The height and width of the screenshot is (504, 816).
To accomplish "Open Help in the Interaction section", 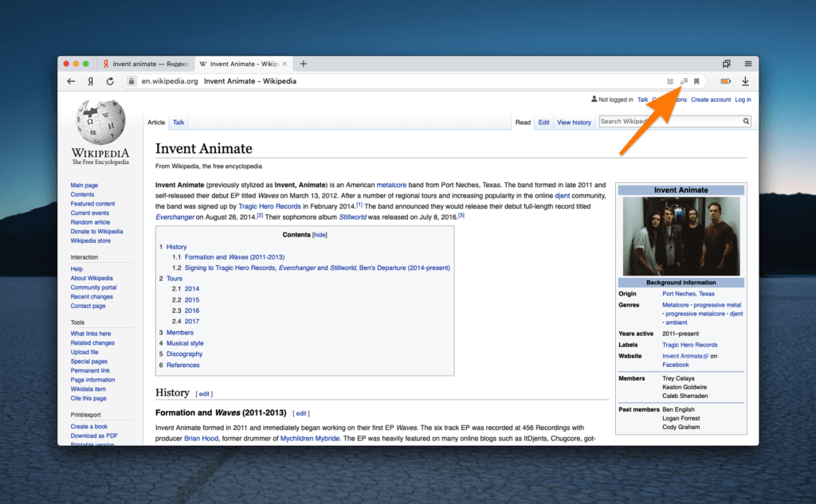I will click(76, 269).
